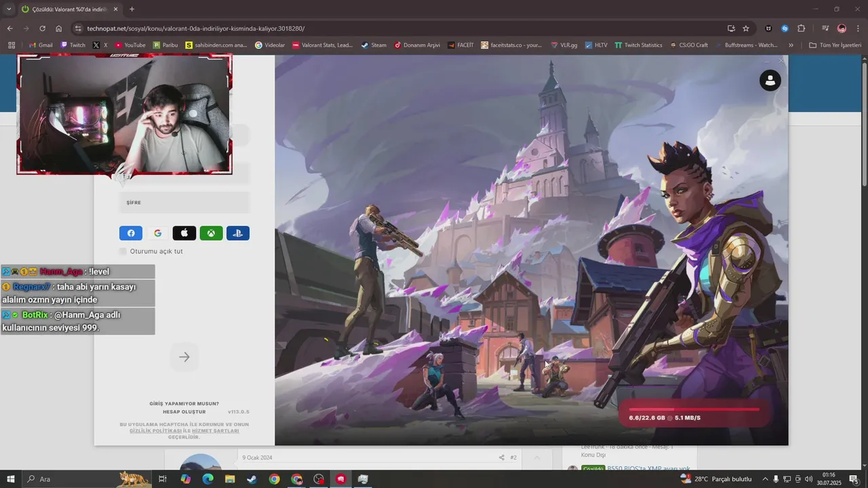868x488 pixels.
Task: Open Steam from the taskbar
Action: point(252,479)
